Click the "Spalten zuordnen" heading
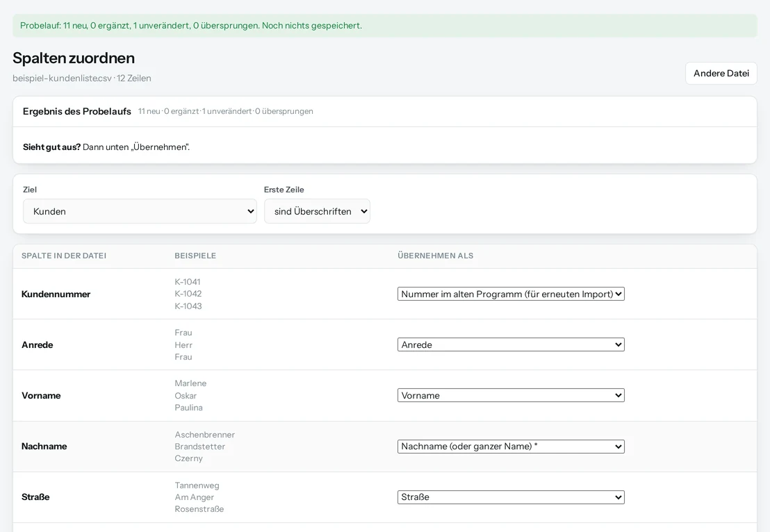Viewport: 770px width, 532px height. click(74, 58)
